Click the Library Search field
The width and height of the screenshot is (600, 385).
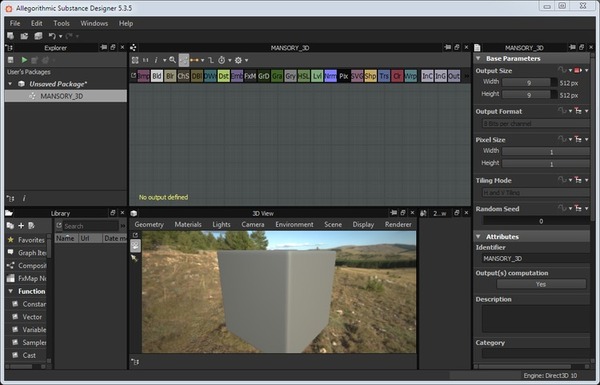pos(90,226)
